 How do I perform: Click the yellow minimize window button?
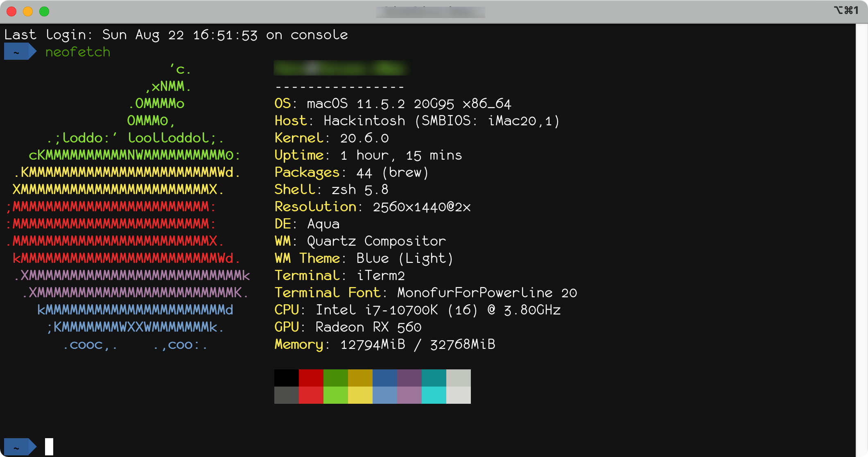(28, 11)
